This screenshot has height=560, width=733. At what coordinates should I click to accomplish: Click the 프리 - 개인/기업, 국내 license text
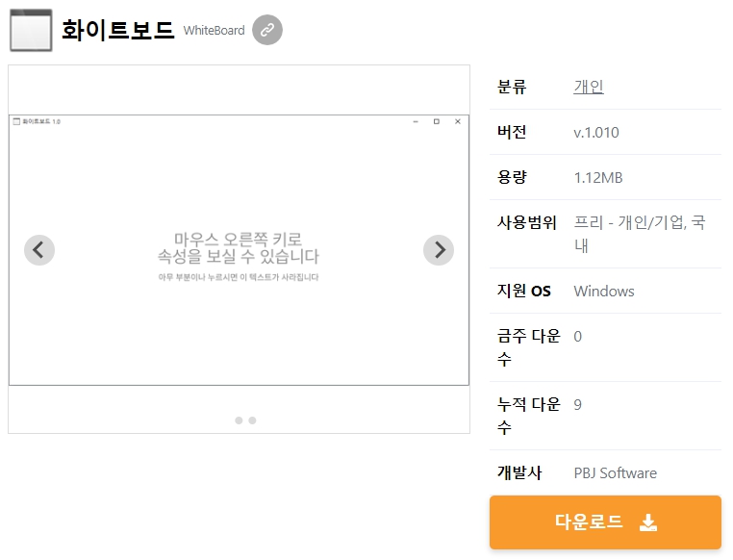(640, 233)
